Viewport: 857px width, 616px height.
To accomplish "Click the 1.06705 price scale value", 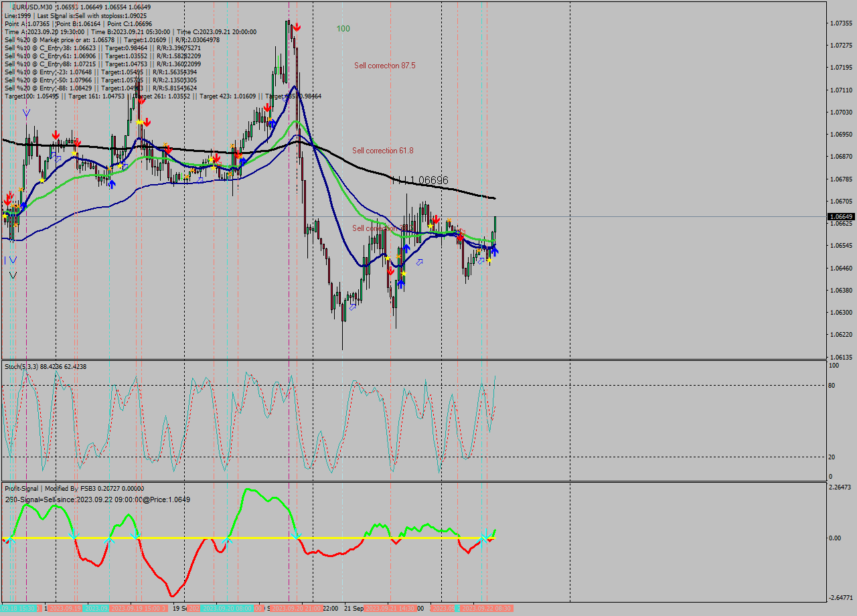I will tap(840, 201).
